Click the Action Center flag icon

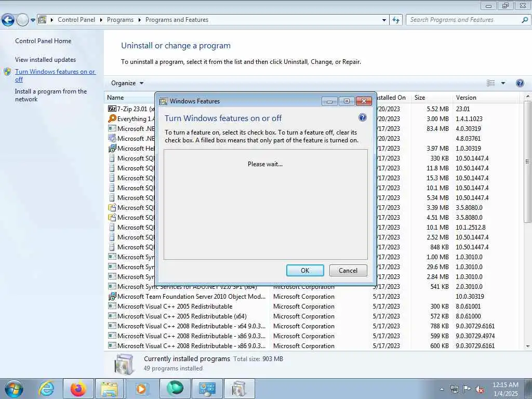(467, 389)
